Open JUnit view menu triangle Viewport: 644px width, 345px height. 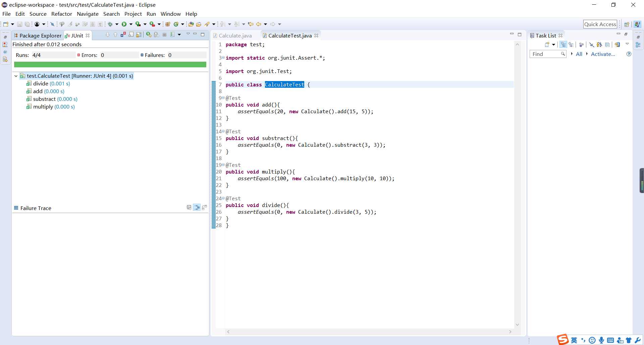pos(188,34)
